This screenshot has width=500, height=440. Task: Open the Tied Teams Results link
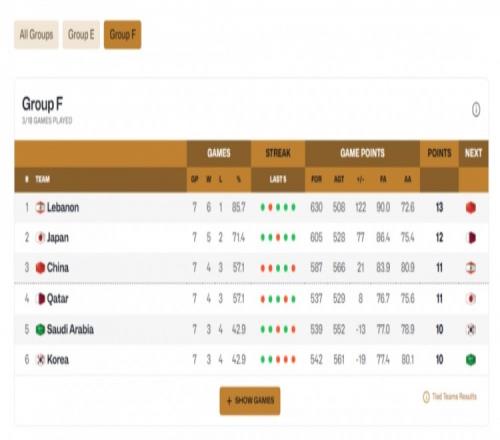pos(454,396)
